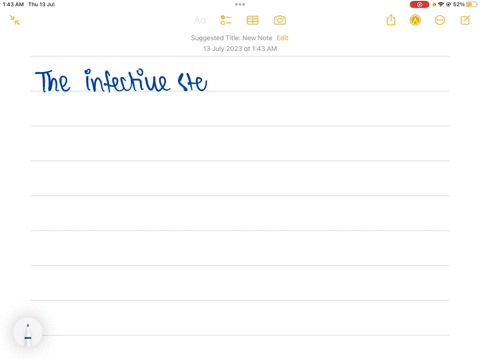
Task: Tap the 1:43 AM time in status bar
Action: pyautogui.click(x=13, y=4)
